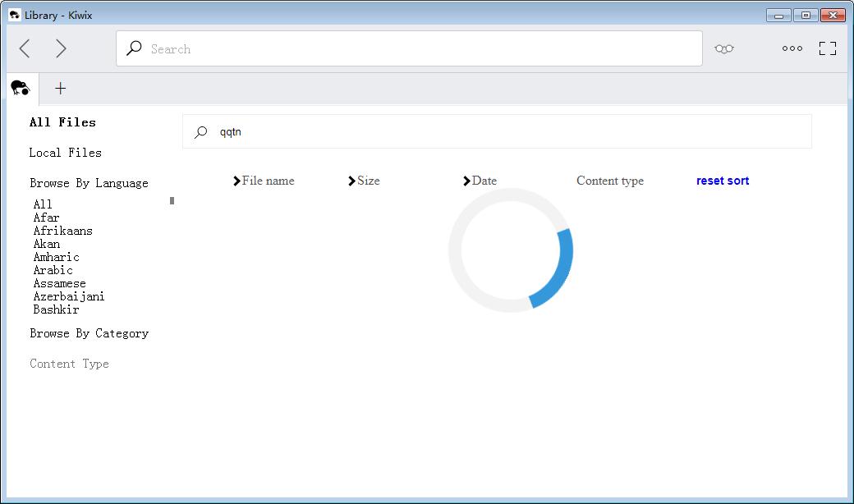Show All Files in sidebar
This screenshot has height=504, width=854.
pos(62,122)
